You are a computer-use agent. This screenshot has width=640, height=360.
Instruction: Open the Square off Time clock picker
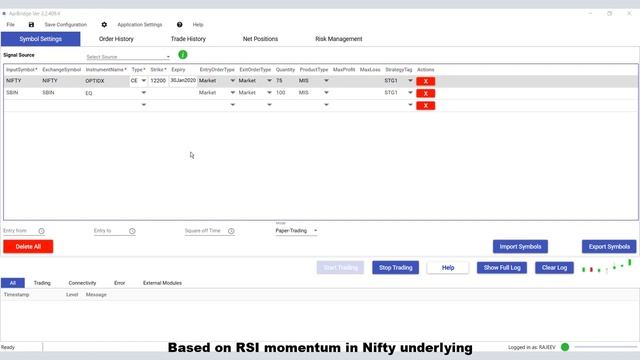tap(231, 231)
